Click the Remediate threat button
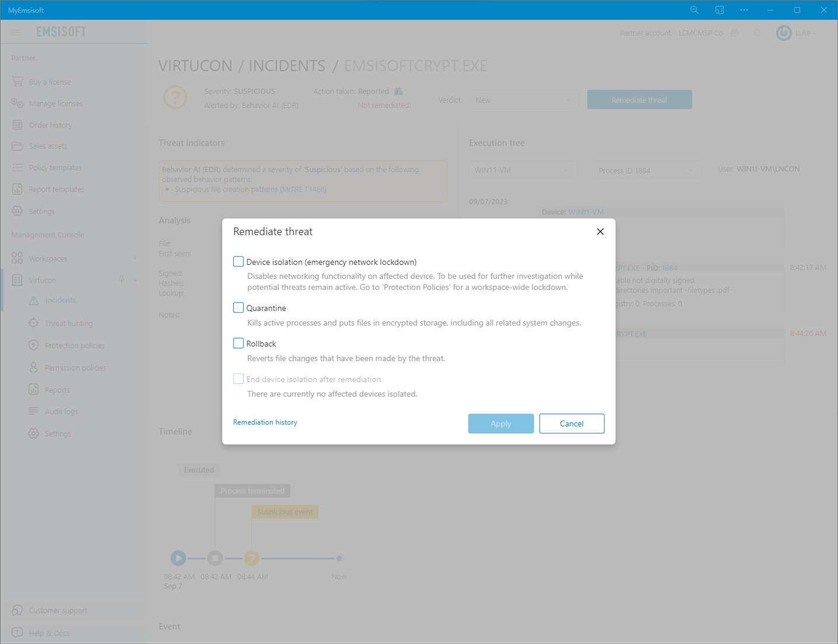The width and height of the screenshot is (838, 644). pyautogui.click(x=639, y=100)
